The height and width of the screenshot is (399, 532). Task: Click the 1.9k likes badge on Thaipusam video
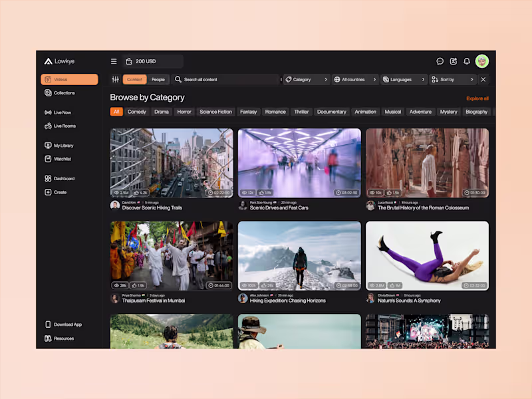(x=138, y=286)
